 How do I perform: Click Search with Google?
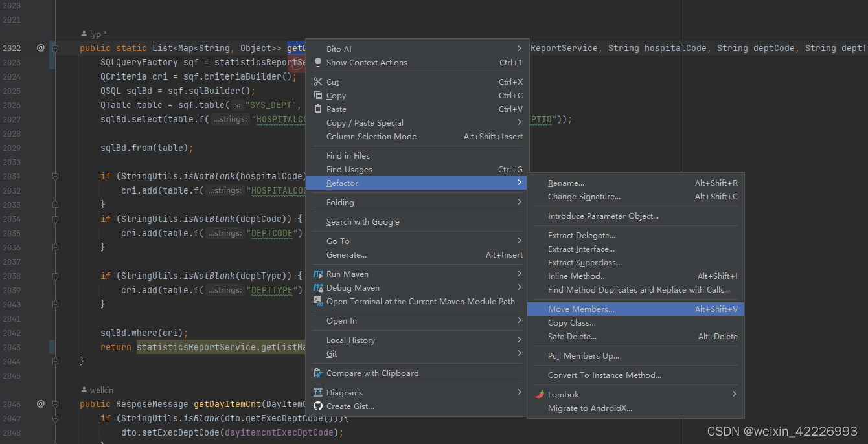[x=363, y=222]
